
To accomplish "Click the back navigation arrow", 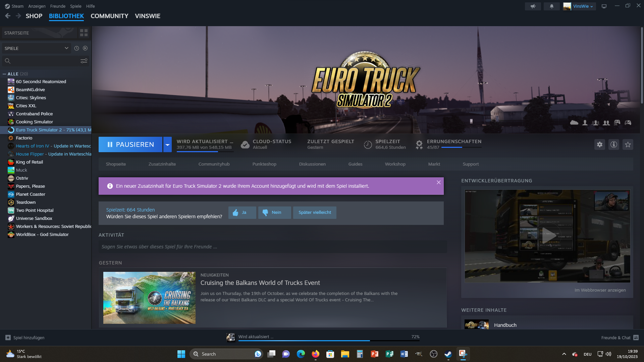I will pyautogui.click(x=8, y=16).
